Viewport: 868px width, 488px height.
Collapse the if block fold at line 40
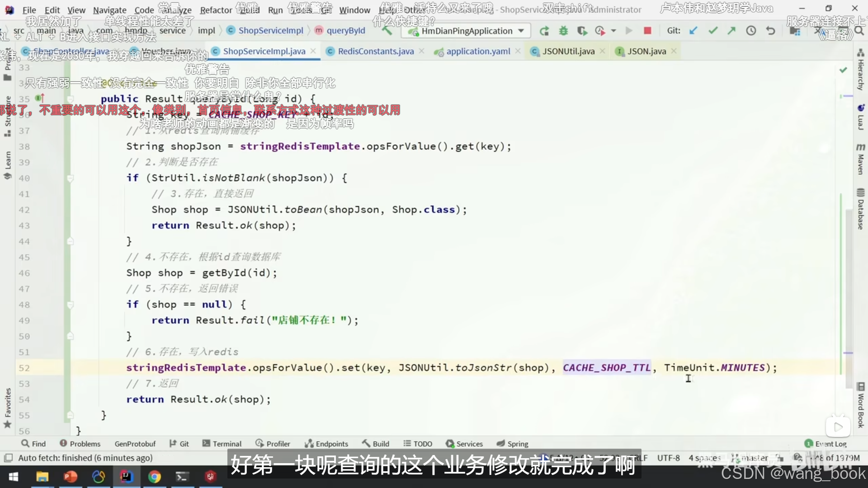coord(71,178)
